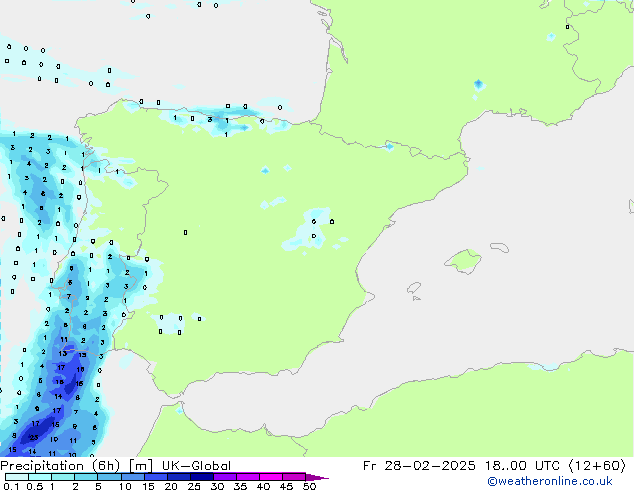
Task: Select the 30–35 purple legend swatch
Action: tap(224, 477)
